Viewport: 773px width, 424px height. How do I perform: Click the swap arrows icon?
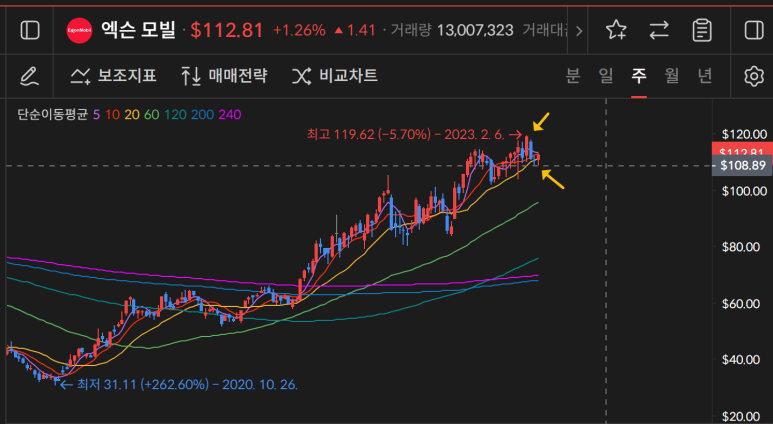(x=659, y=31)
